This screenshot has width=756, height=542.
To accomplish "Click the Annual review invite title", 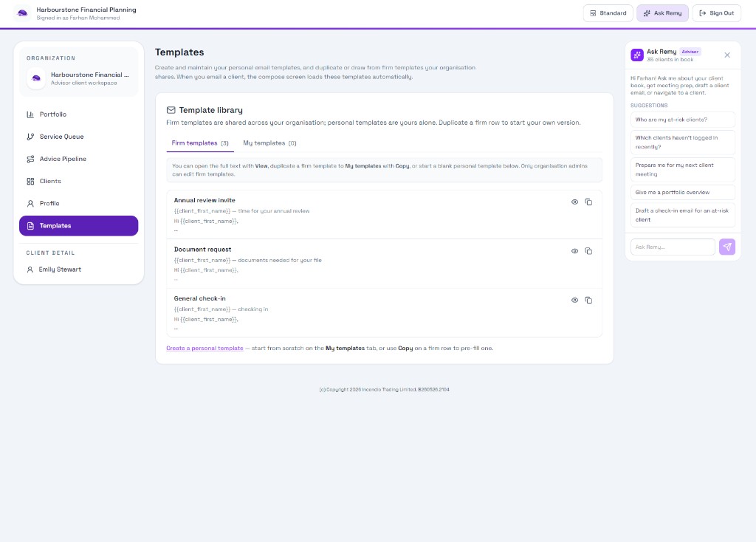I will [205, 200].
